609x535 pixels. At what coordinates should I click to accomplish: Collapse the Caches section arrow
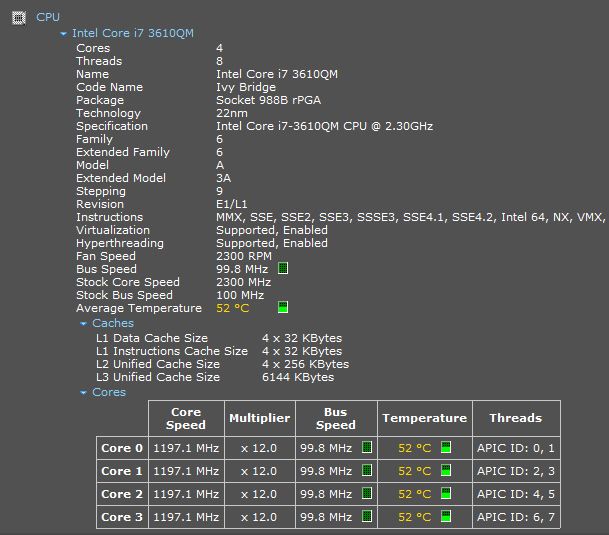pyautogui.click(x=84, y=324)
